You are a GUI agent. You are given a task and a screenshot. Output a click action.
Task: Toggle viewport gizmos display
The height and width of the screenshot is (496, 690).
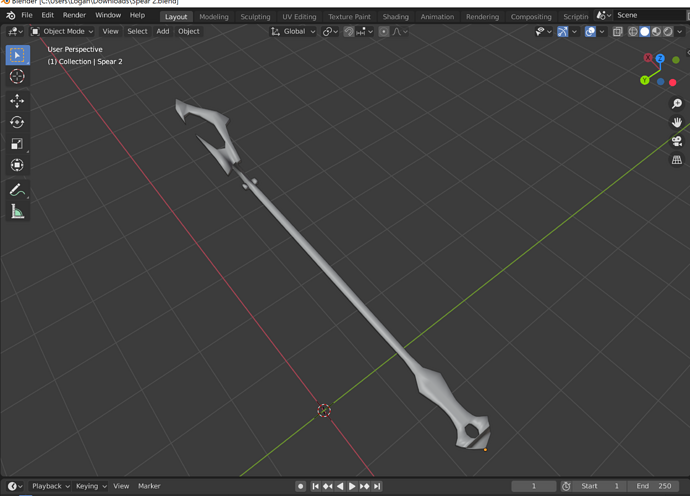pos(562,32)
